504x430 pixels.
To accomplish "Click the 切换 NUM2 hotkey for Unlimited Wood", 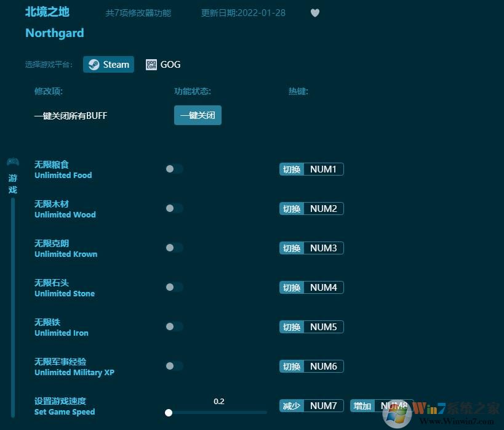I will [x=311, y=208].
